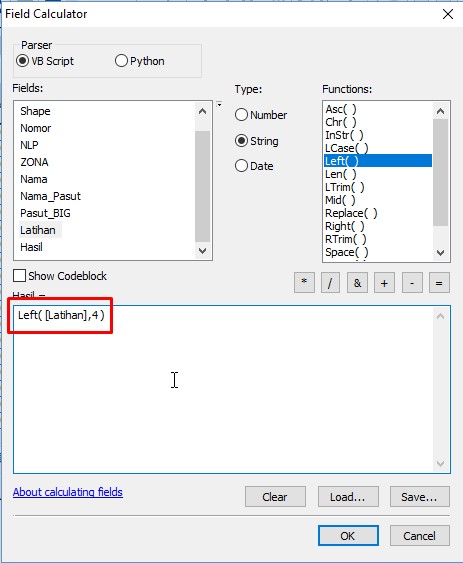Click the Clear button
The width and height of the screenshot is (463, 563).
coord(275,497)
